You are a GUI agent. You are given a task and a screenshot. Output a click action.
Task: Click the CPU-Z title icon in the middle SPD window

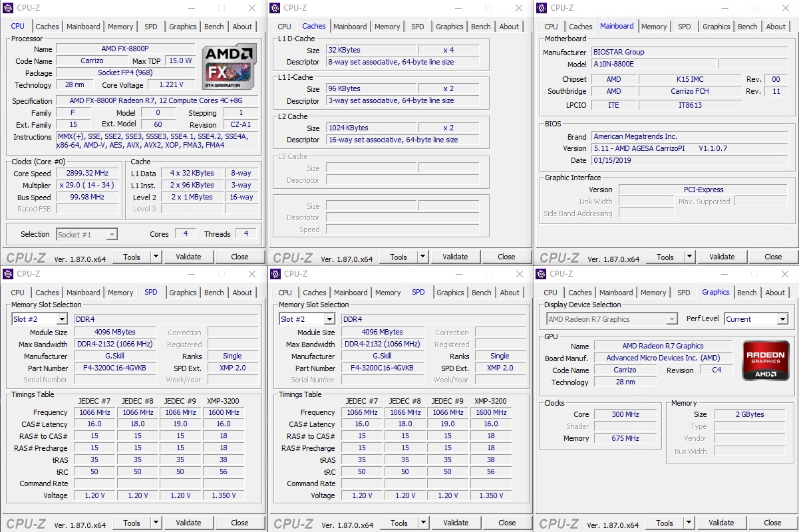point(275,274)
